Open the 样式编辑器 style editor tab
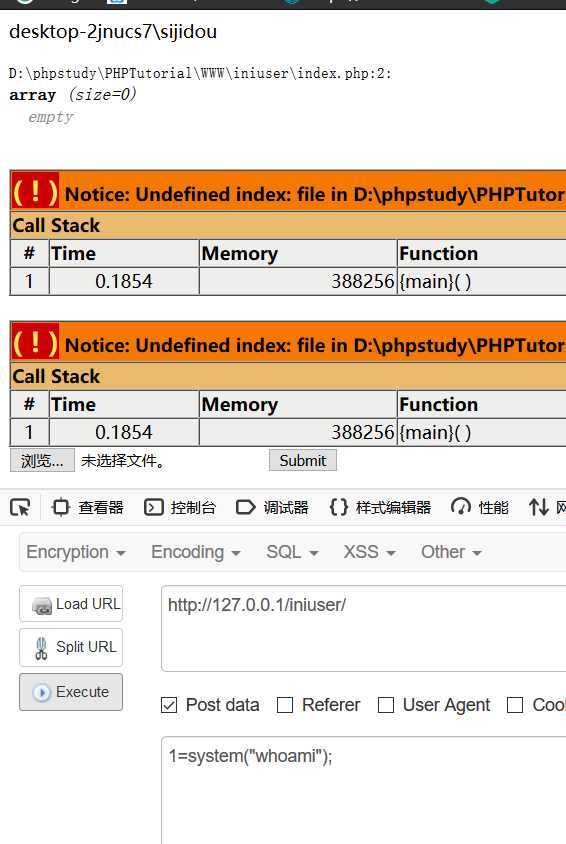566x844 pixels. click(x=380, y=507)
